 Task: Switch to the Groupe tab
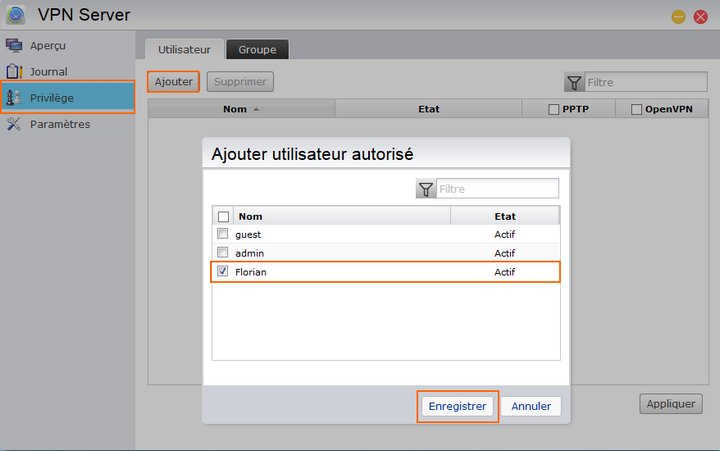[257, 50]
